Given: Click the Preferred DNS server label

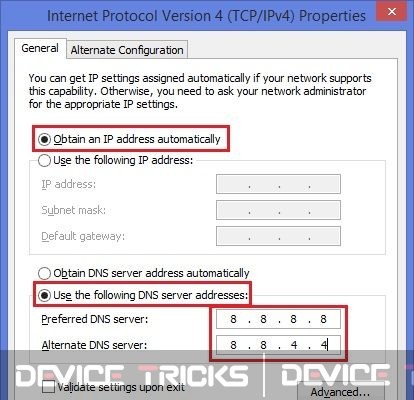Looking at the screenshot, I should (x=95, y=319).
